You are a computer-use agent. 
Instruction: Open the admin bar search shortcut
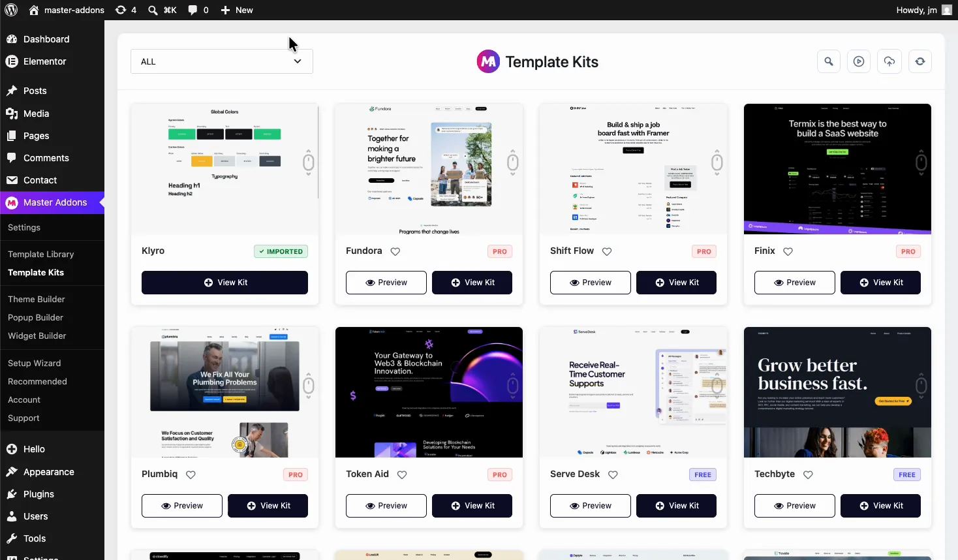point(162,10)
